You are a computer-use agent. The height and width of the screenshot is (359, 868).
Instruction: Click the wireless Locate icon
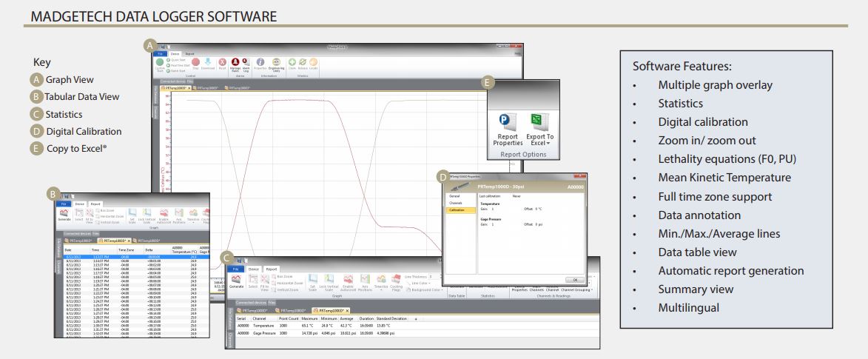[x=313, y=62]
